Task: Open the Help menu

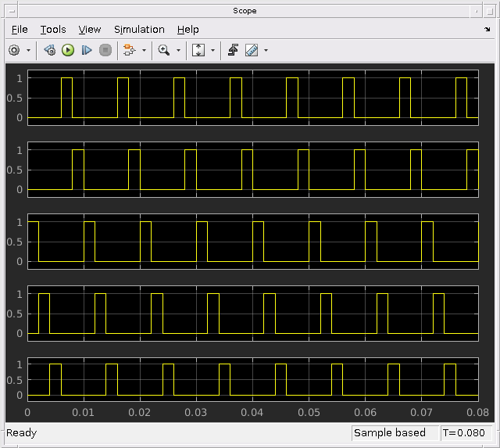Action: (x=188, y=29)
